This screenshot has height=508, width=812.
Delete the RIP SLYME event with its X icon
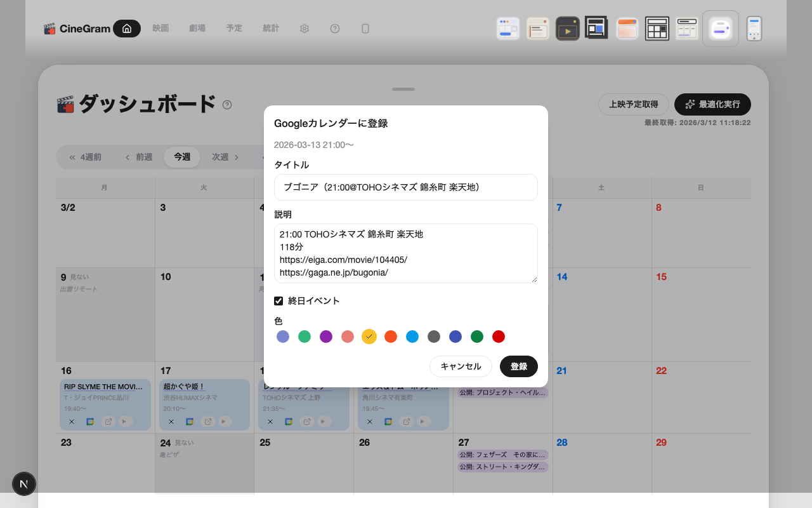coord(72,421)
